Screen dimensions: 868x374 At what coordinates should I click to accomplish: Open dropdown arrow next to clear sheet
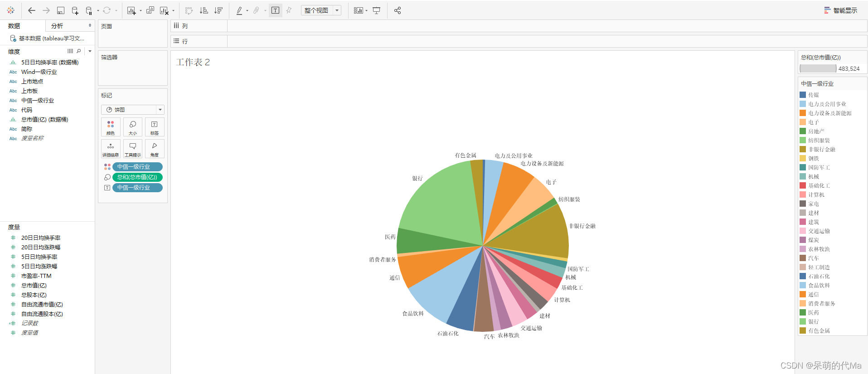pos(173,10)
